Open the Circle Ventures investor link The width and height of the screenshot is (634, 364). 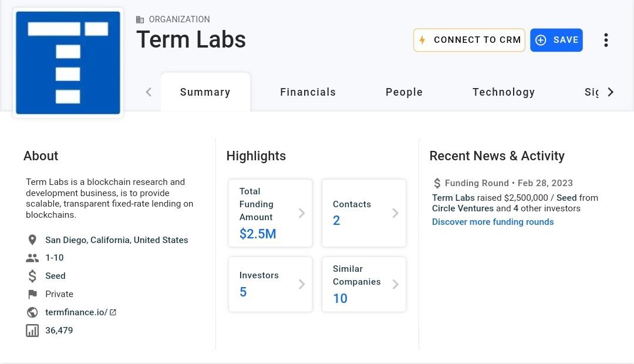coord(463,208)
